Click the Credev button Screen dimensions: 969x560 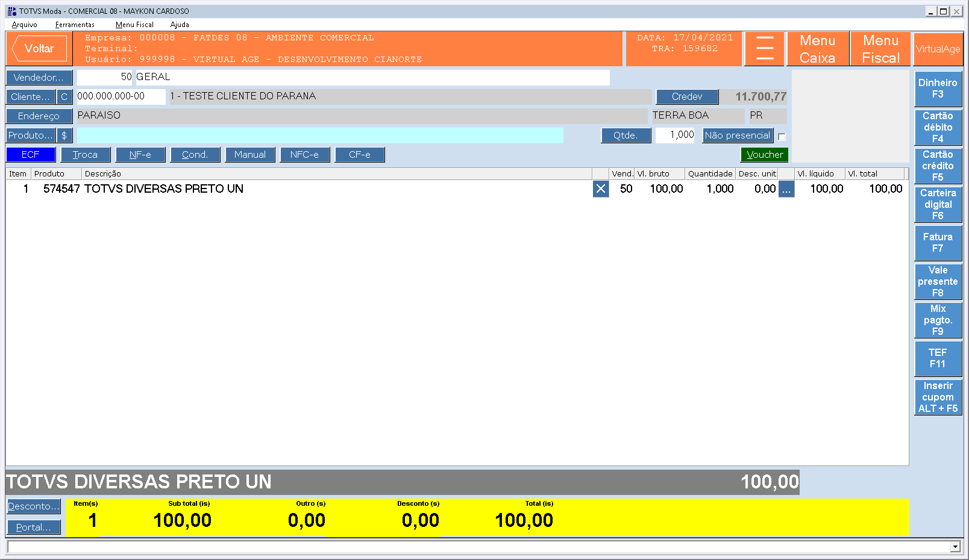[687, 97]
